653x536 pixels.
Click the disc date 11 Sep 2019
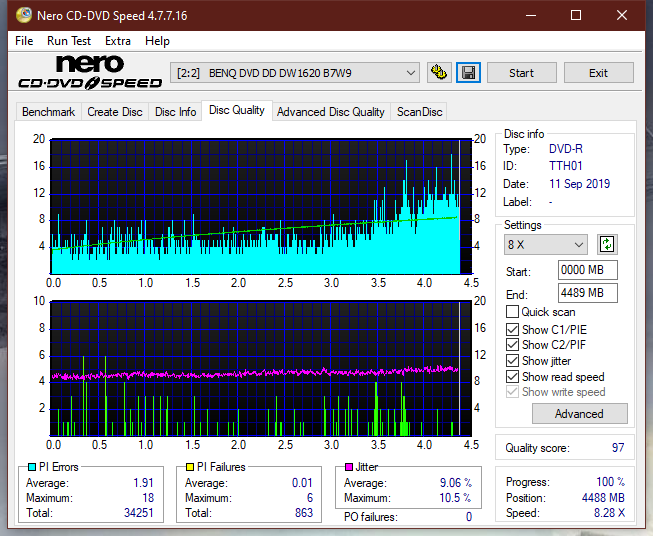579,184
